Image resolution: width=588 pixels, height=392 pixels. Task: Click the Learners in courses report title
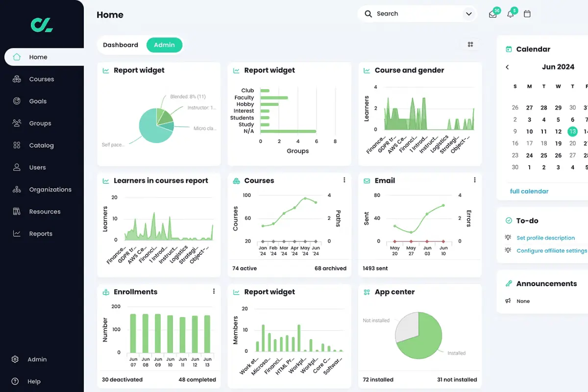(161, 180)
